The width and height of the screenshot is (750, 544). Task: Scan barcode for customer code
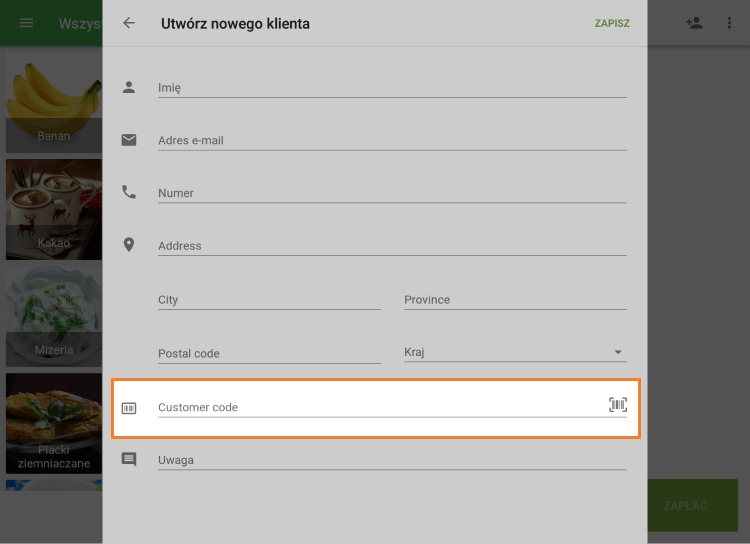(x=618, y=404)
